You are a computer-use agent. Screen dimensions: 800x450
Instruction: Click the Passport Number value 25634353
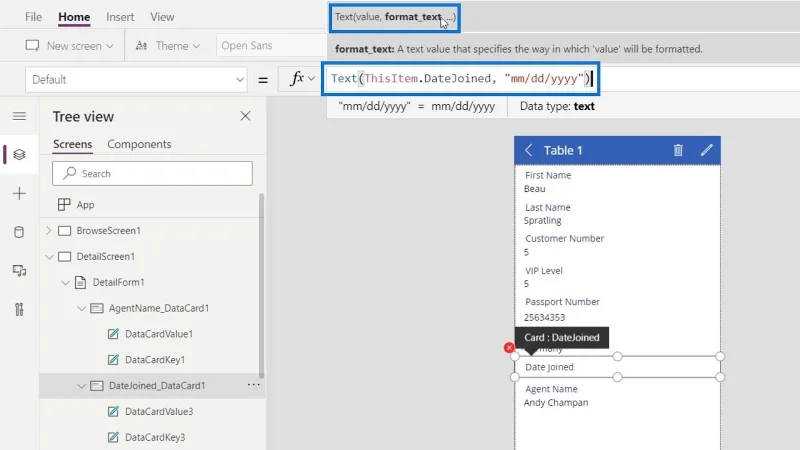tap(544, 317)
